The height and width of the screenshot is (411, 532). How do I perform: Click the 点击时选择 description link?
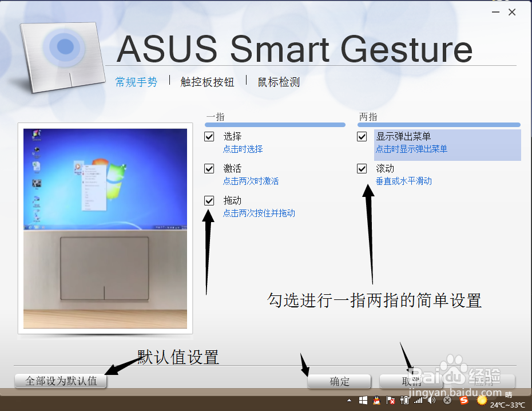[x=243, y=149]
